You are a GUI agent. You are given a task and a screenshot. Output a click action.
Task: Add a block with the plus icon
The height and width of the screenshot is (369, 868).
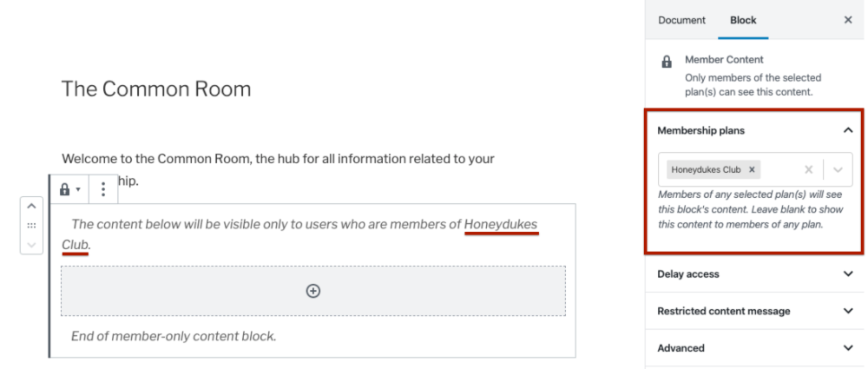coord(313,291)
